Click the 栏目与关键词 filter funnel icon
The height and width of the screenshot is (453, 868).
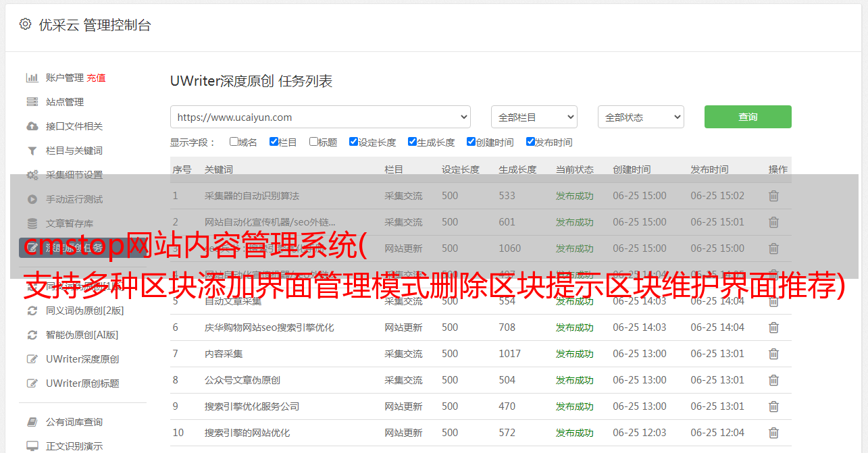32,151
